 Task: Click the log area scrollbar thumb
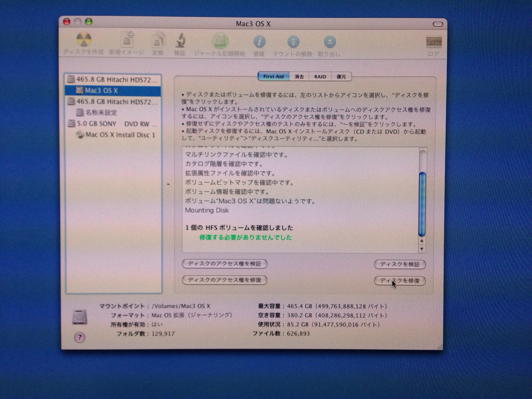click(x=422, y=204)
